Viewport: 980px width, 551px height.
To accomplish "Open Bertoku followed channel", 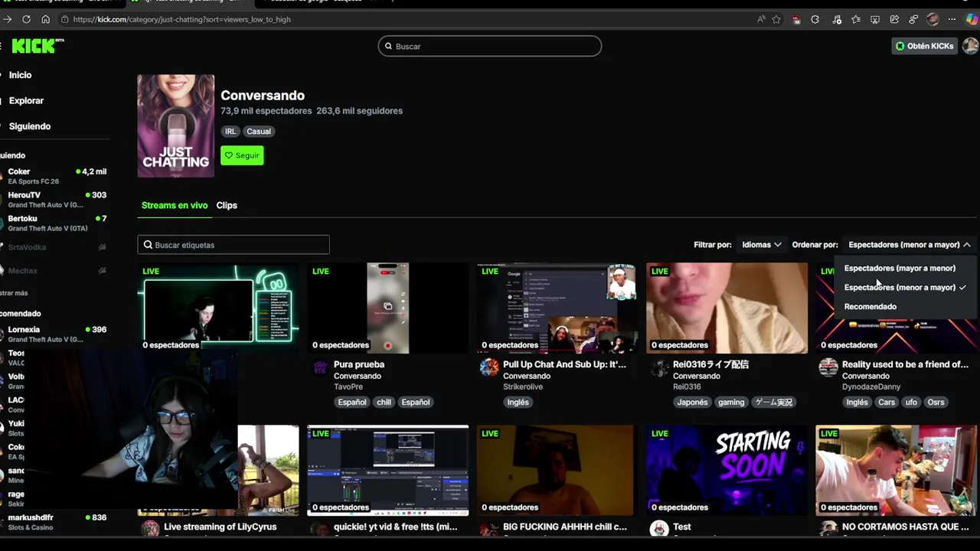I will [x=55, y=223].
